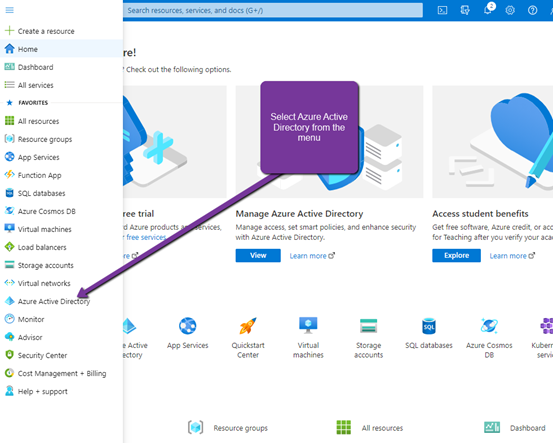
Task: Click the Security Center shield icon
Action: point(10,355)
